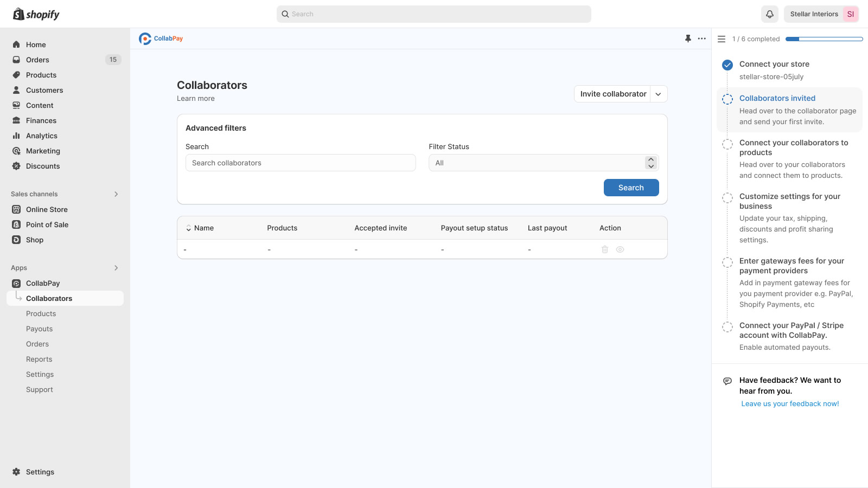Viewport: 868px width, 488px height.
Task: Expand the Sales channels section chevron
Action: coord(116,194)
